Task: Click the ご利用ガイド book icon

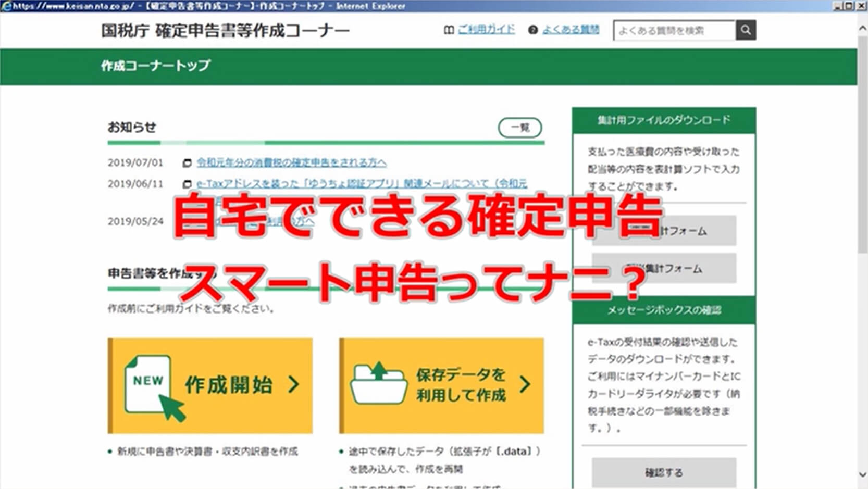Action: [x=449, y=30]
